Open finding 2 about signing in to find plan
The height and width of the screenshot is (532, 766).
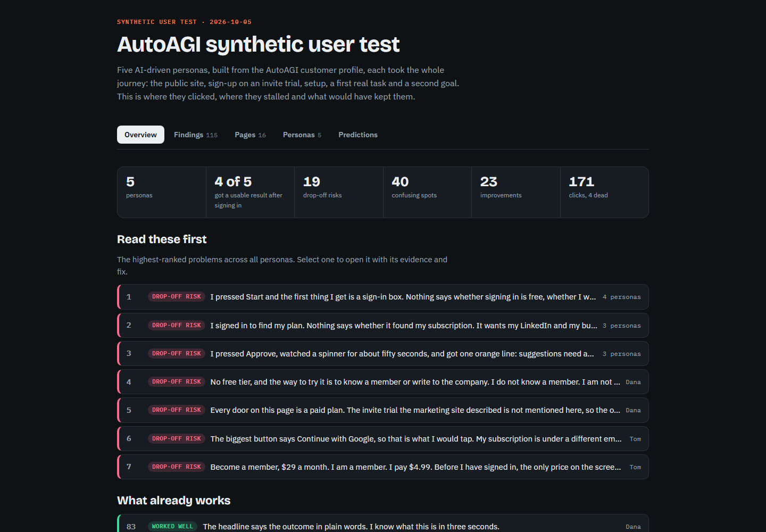(383, 325)
